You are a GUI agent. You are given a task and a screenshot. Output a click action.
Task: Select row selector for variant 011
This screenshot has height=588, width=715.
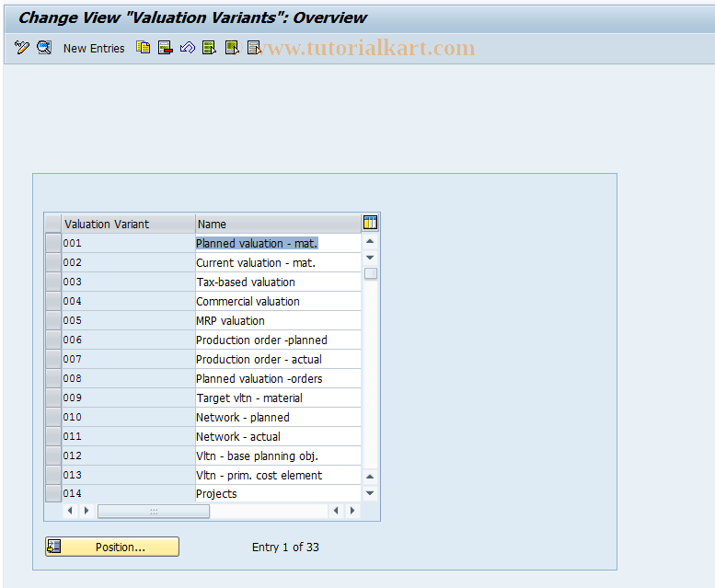pyautogui.click(x=53, y=436)
